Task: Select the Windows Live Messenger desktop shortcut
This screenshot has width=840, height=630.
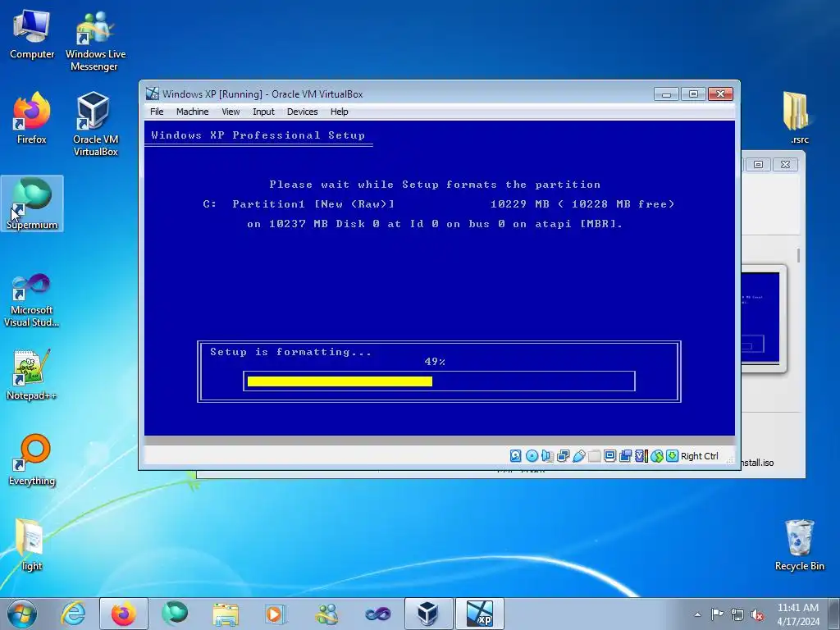Action: 95,41
